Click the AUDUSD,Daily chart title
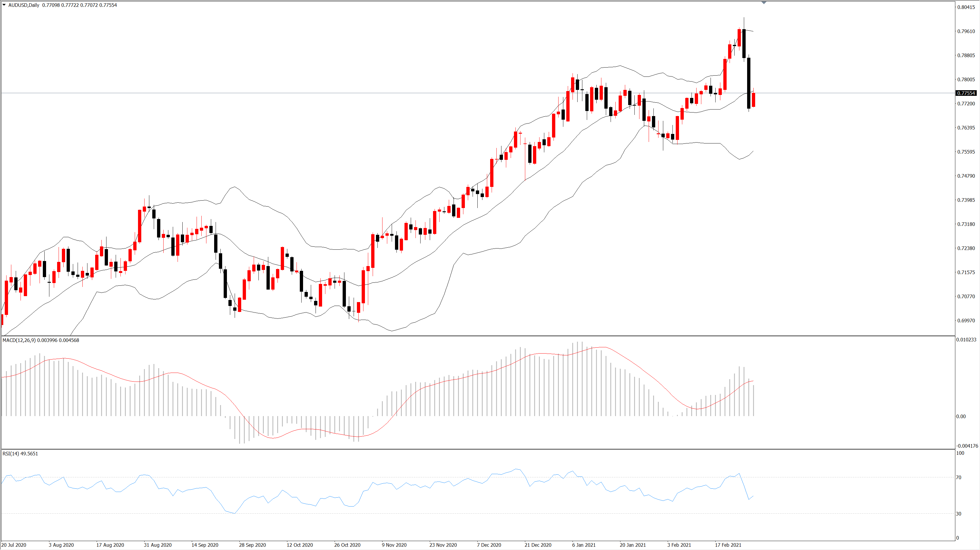Screen dimensions: 980x550 click(23, 5)
